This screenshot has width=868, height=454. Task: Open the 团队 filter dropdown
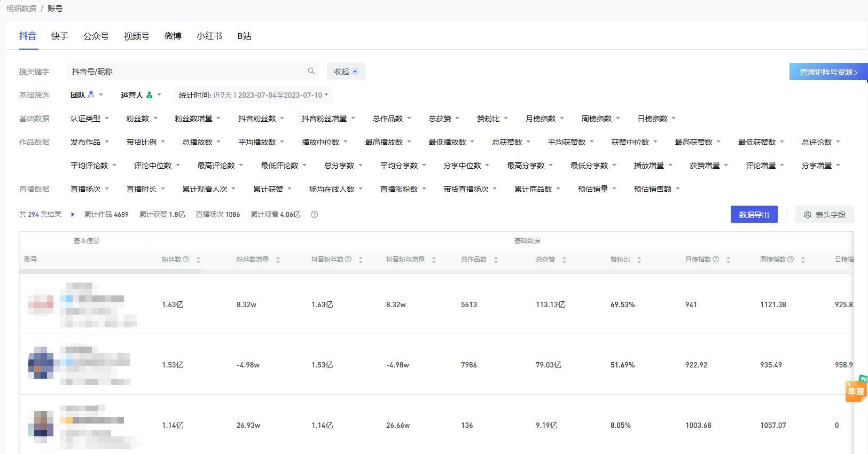tap(87, 95)
